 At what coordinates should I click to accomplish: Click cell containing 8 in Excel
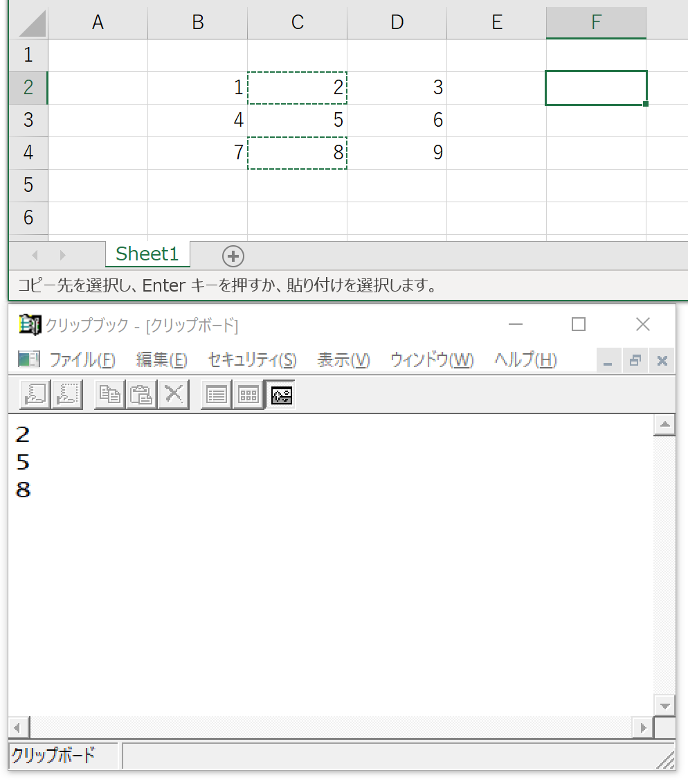[x=298, y=152]
